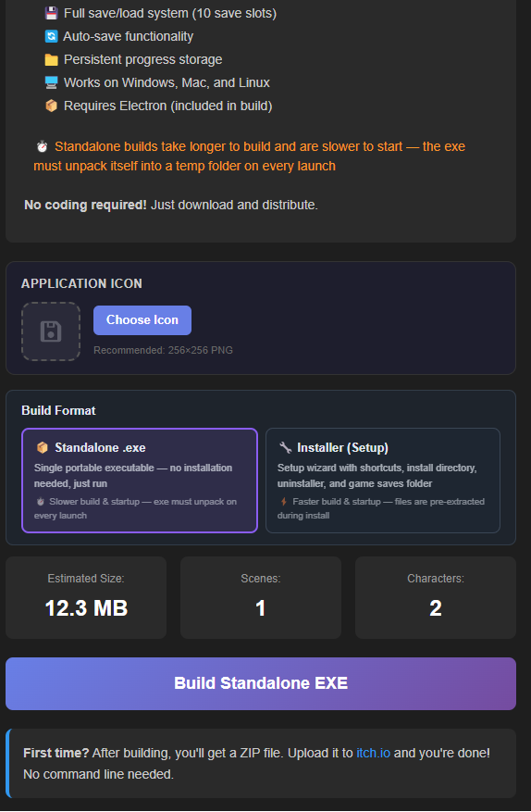531x812 pixels.
Task: Click the Scenes count card
Action: coord(261,597)
